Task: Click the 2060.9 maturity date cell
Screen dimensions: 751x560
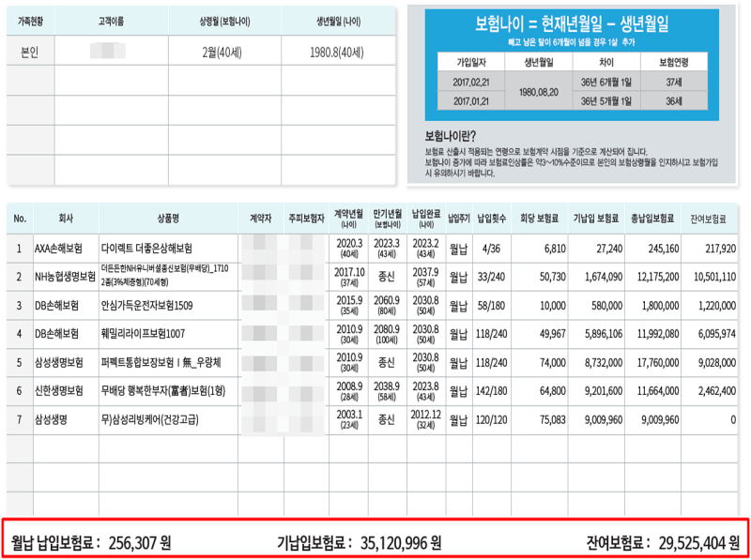Action: pyautogui.click(x=388, y=305)
